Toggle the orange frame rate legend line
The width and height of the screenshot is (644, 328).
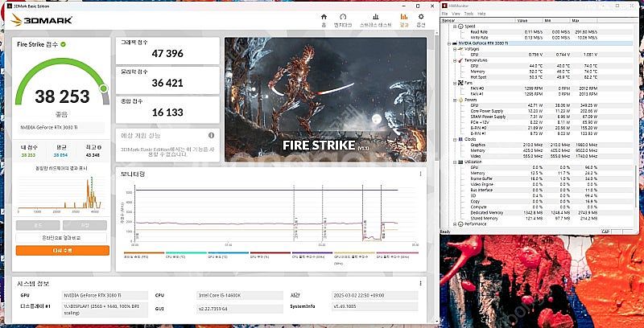click(x=144, y=253)
